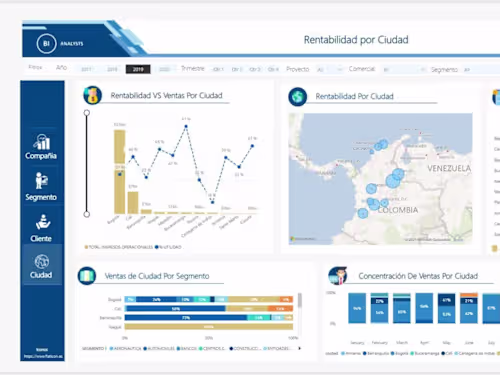
Task: Click the money bag icon beside Rentabilidad VS Ventas
Action: [x=92, y=95]
